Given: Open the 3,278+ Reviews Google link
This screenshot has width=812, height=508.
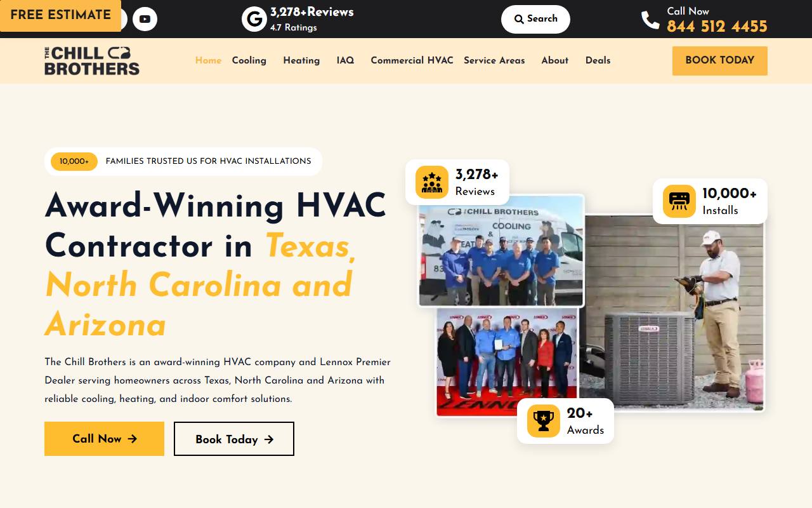Looking at the screenshot, I should coord(312,12).
